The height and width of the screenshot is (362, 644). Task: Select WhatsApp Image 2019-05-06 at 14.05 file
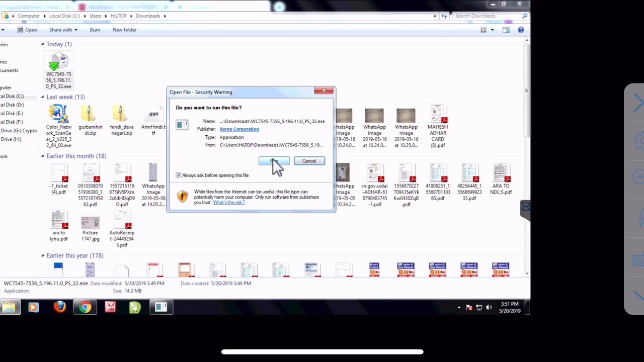click(153, 185)
